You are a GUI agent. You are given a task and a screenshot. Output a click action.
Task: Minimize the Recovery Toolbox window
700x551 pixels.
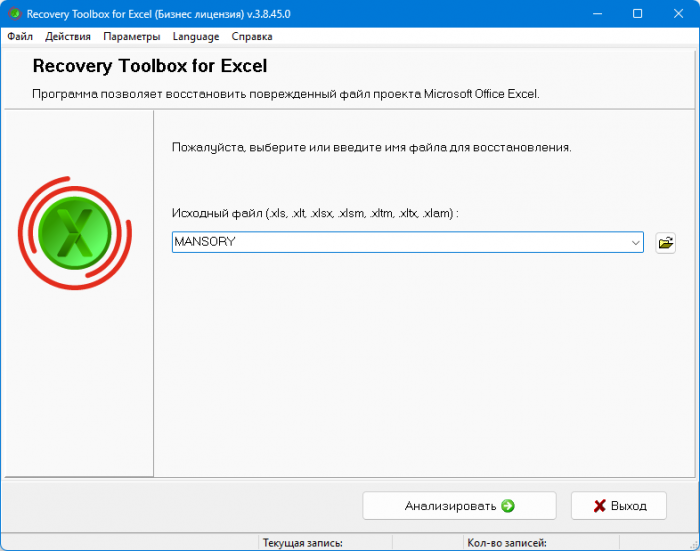coord(596,14)
